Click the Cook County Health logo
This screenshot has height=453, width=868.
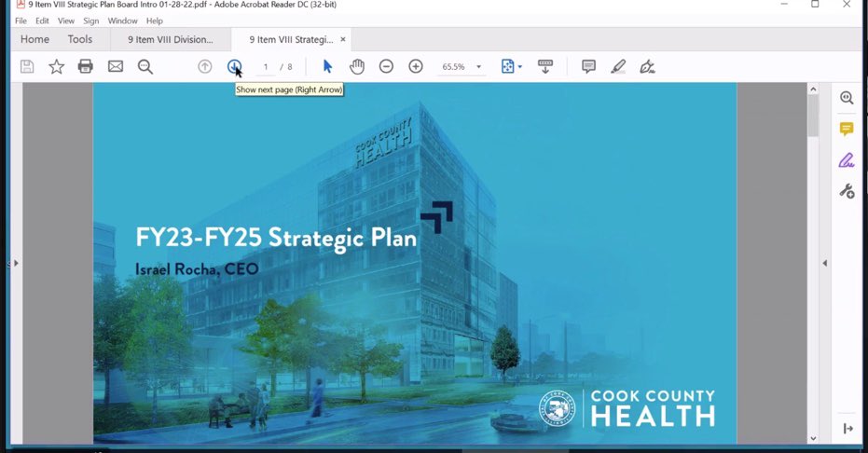click(x=627, y=409)
